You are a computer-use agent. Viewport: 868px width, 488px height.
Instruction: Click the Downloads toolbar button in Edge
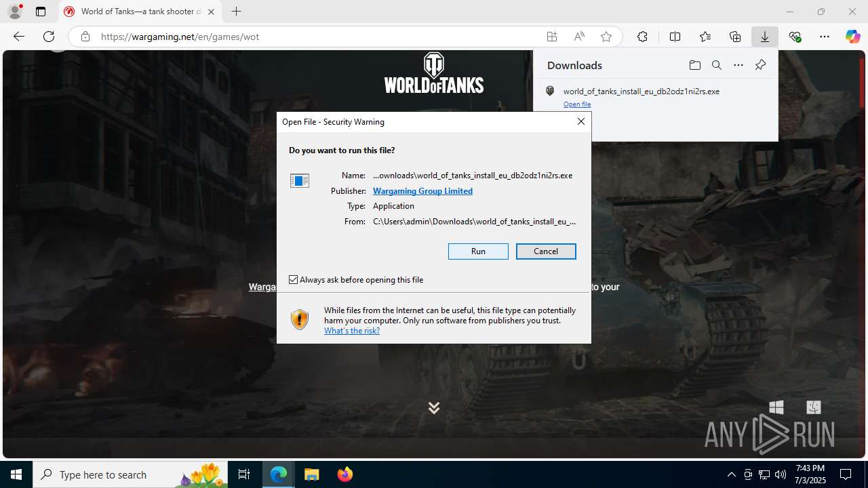click(765, 37)
